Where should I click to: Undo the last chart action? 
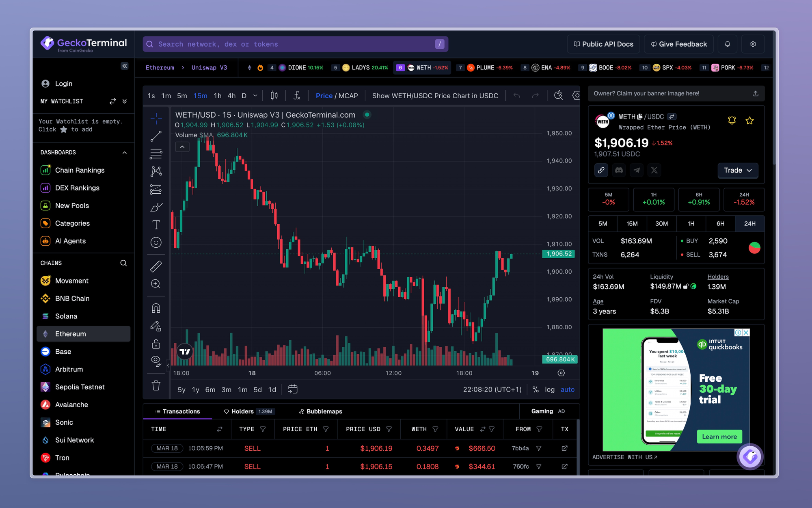[x=516, y=96]
